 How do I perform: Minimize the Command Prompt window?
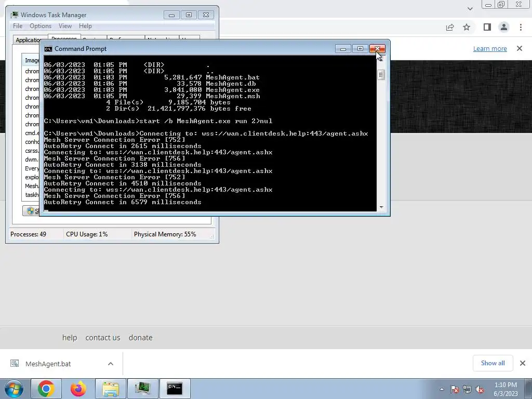coord(343,49)
